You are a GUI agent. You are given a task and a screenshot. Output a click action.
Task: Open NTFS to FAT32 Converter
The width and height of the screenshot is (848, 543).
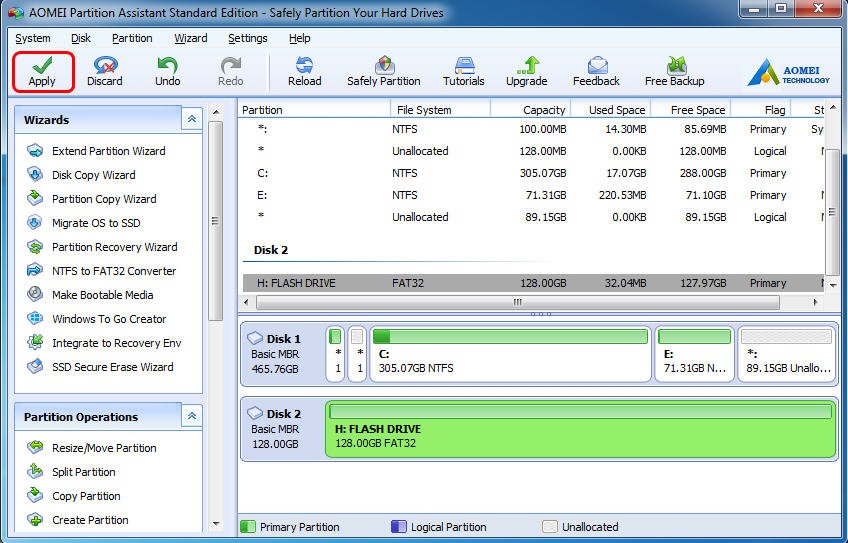102,270
